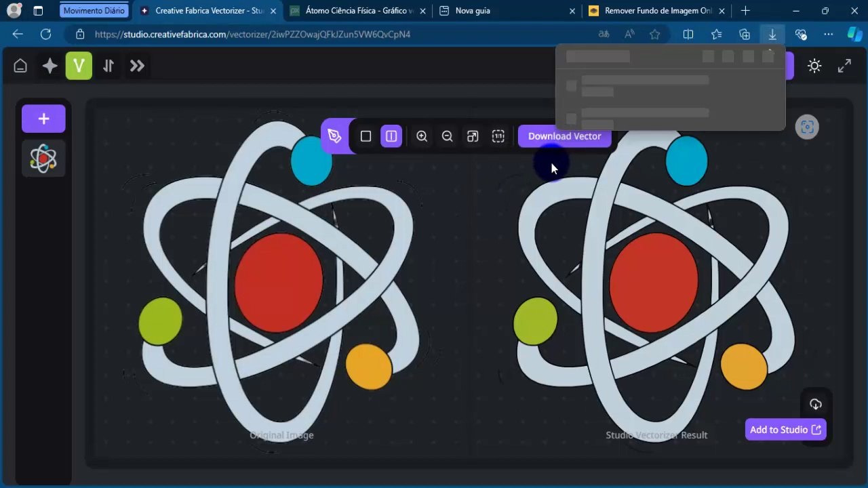Open browser profile avatar
This screenshot has height=488, width=868.
tap(14, 11)
